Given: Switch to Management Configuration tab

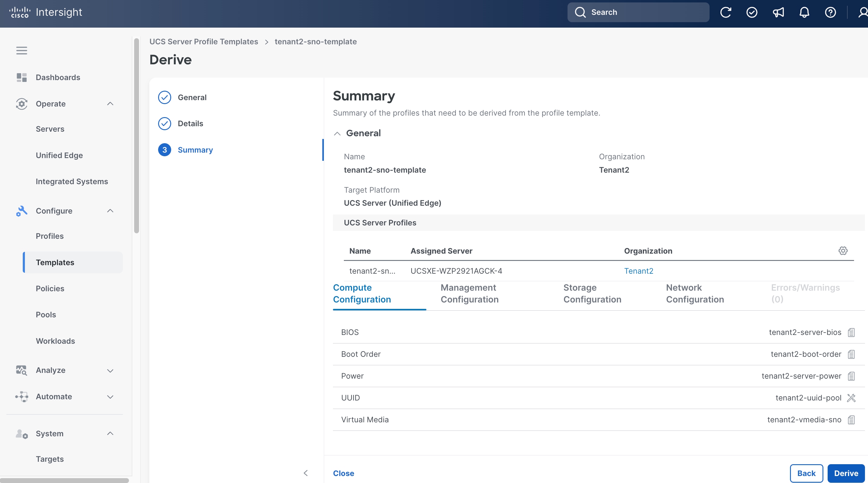Looking at the screenshot, I should (470, 294).
